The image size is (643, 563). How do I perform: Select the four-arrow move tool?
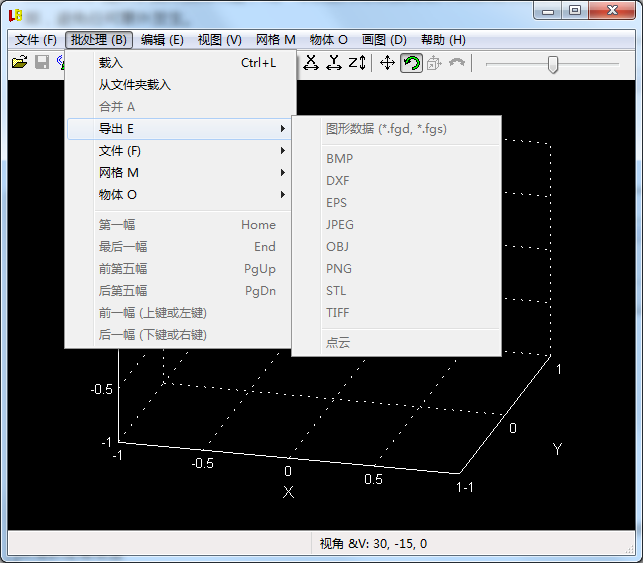click(387, 63)
